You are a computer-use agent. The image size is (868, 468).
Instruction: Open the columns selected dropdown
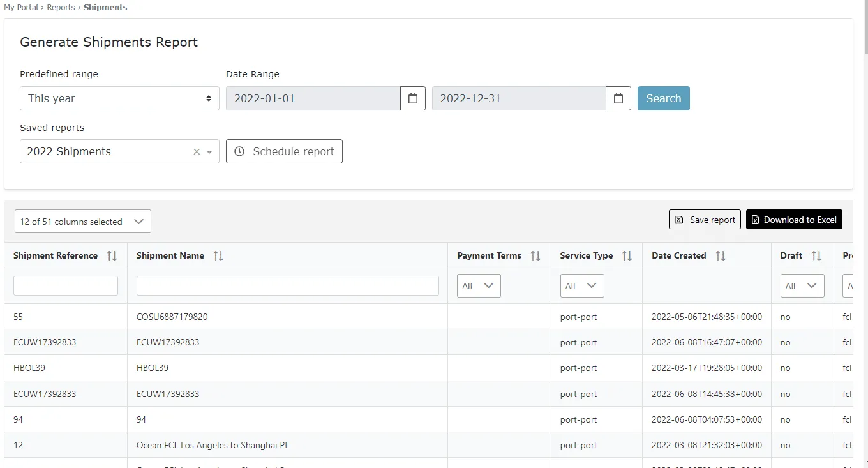coord(83,222)
